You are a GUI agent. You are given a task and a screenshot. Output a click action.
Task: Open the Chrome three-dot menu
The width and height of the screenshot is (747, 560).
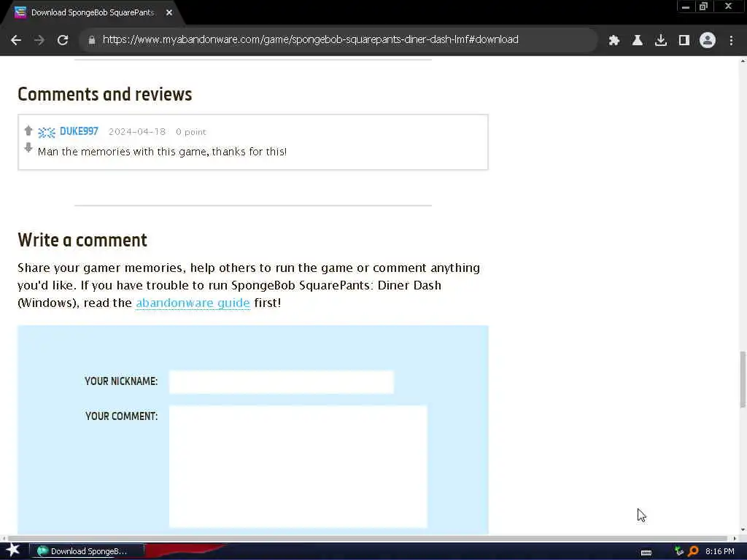point(731,40)
